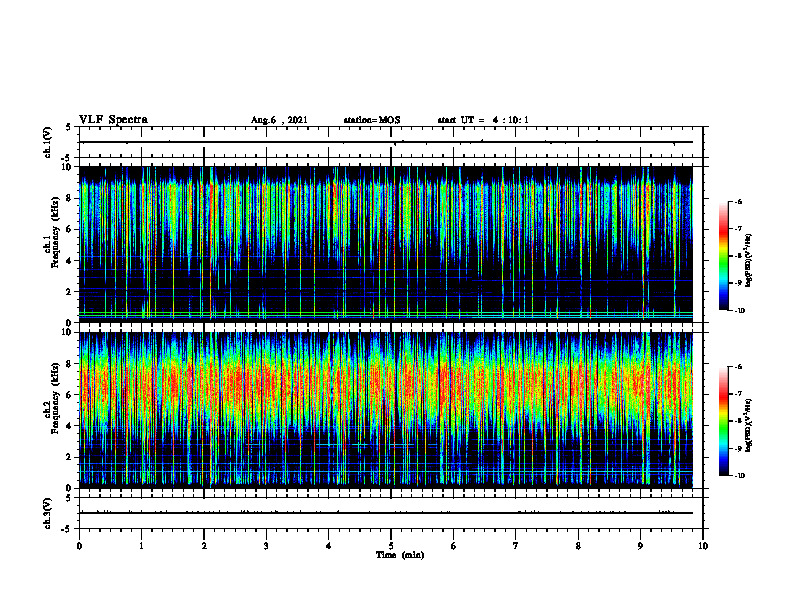
Task: Click the ch.1 "Frequency (kHz)" axis label
Action: coord(55,232)
